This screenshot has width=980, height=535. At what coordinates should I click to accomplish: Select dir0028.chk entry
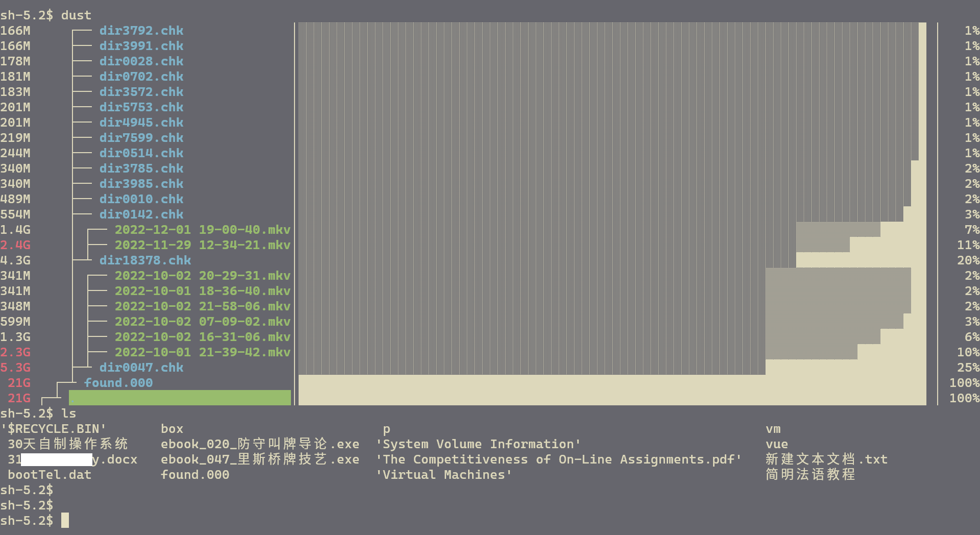(141, 61)
